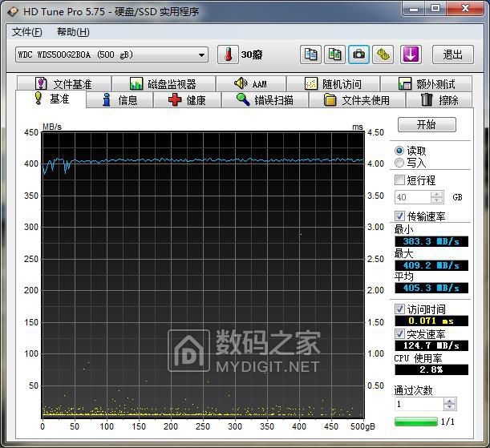Image resolution: width=490 pixels, height=448 pixels.
Task: Toggle the 访问时间 access time checkbox
Action: click(x=400, y=309)
